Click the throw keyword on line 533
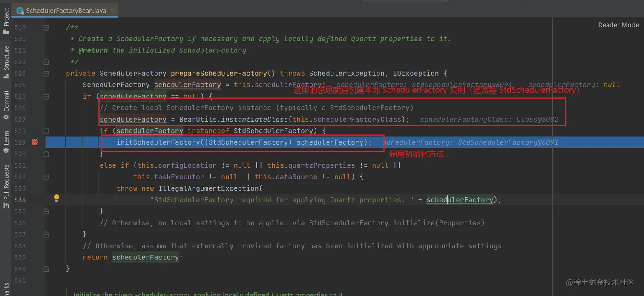This screenshot has width=644, height=296. point(127,188)
